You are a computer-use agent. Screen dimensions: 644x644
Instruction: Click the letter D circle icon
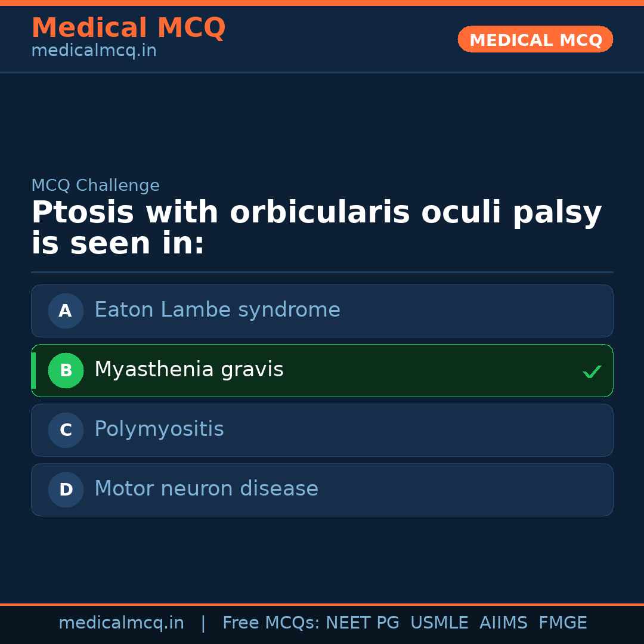66,490
